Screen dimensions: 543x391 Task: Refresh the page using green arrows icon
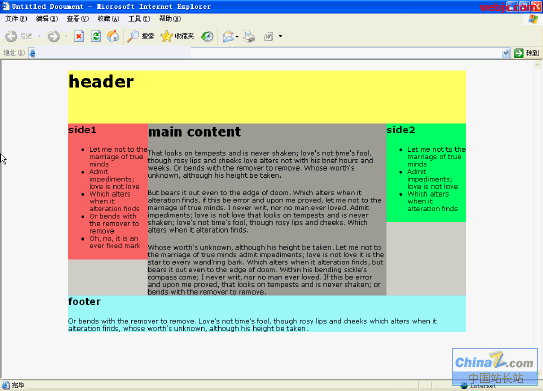[x=96, y=36]
